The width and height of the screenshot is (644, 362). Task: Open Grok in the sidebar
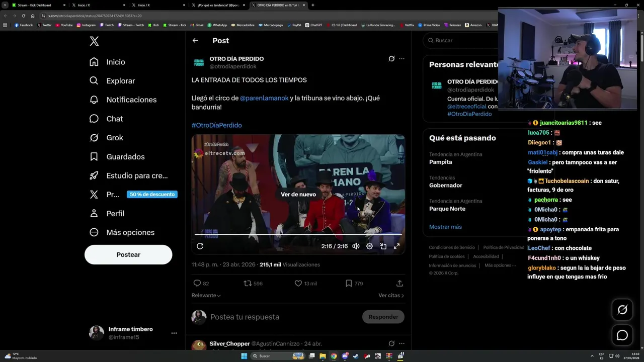[x=106, y=138]
